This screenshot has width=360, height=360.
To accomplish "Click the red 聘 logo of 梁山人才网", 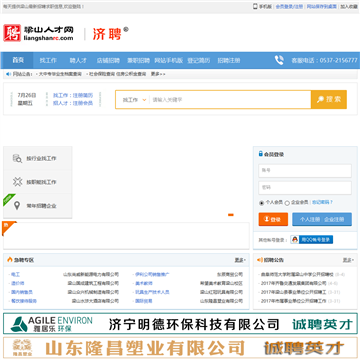I will tap(12, 33).
